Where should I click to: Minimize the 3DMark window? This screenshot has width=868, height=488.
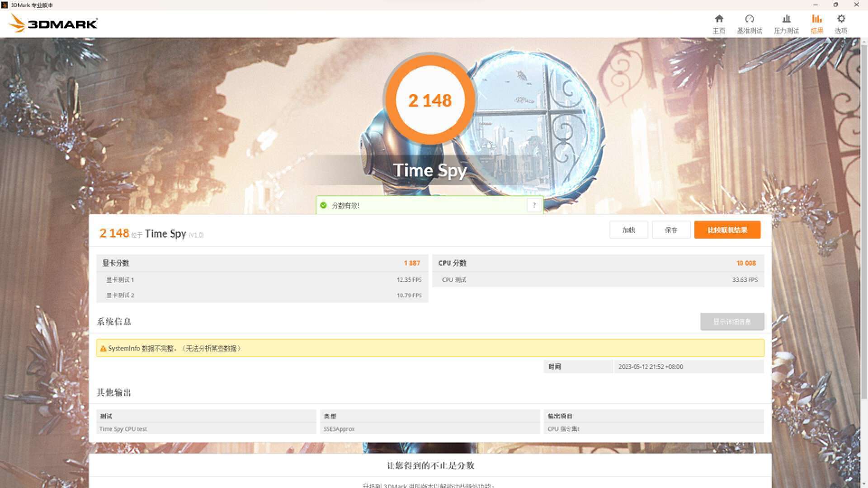click(x=816, y=5)
